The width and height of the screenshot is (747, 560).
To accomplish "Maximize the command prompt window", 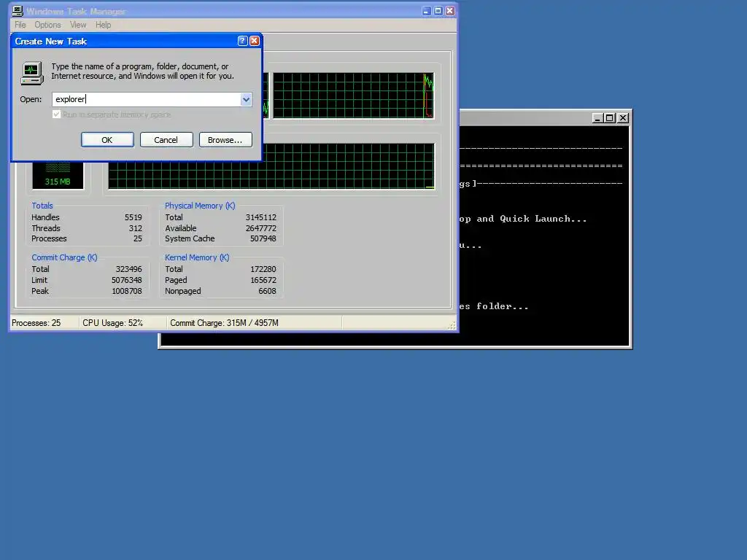I will click(x=609, y=118).
